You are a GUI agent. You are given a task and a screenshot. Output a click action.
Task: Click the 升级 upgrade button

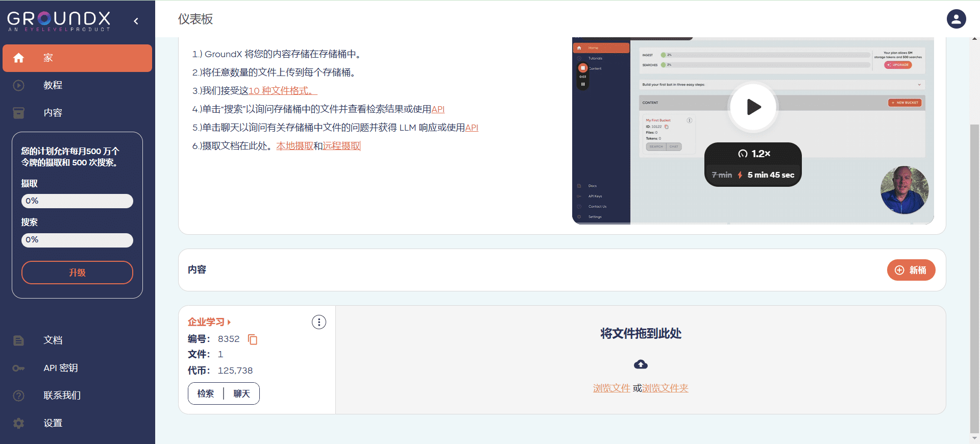coord(77,273)
